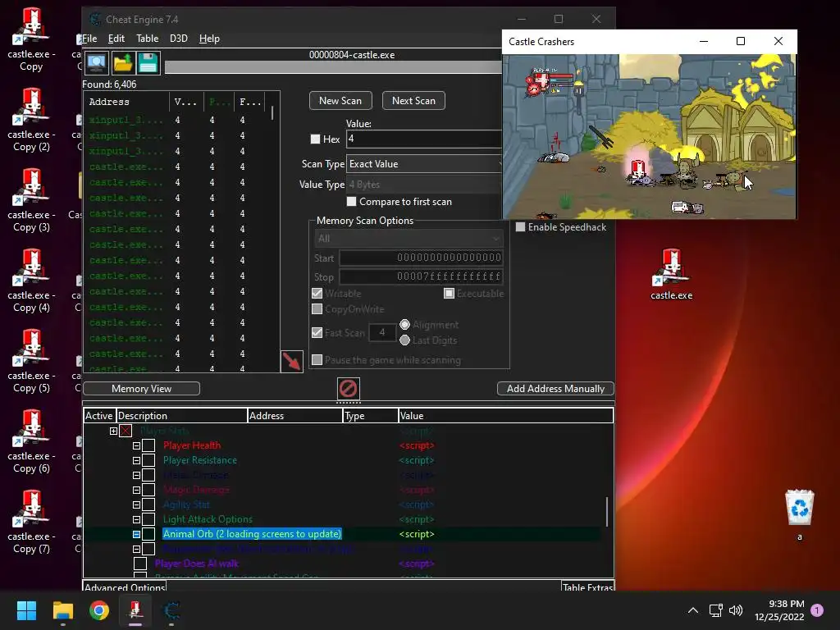This screenshot has width=840, height=630.
Task: Collapse the Light Attack Options entry
Action: pyautogui.click(x=137, y=519)
